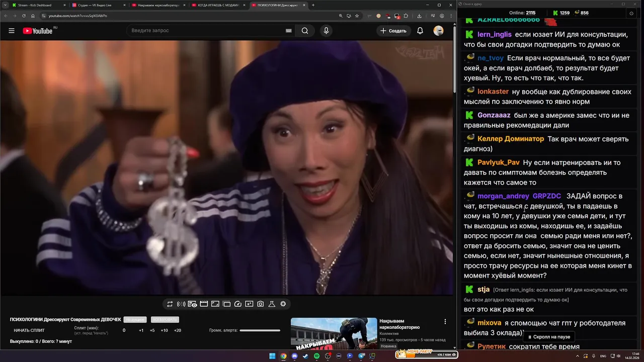644x362 pixels.
Task: Add +20 minutes to split
Action: pyautogui.click(x=177, y=330)
